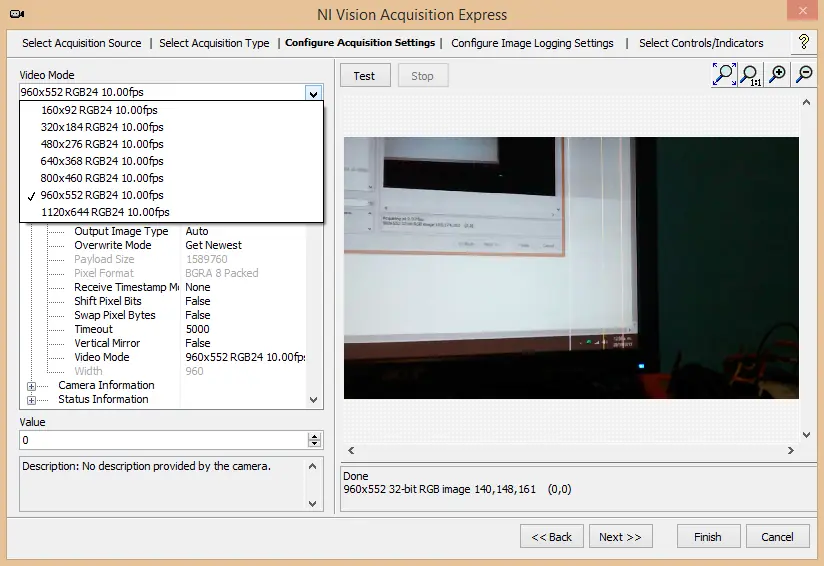Select the Pixel Format attribute
Image resolution: width=824 pixels, height=566 pixels.
point(104,273)
